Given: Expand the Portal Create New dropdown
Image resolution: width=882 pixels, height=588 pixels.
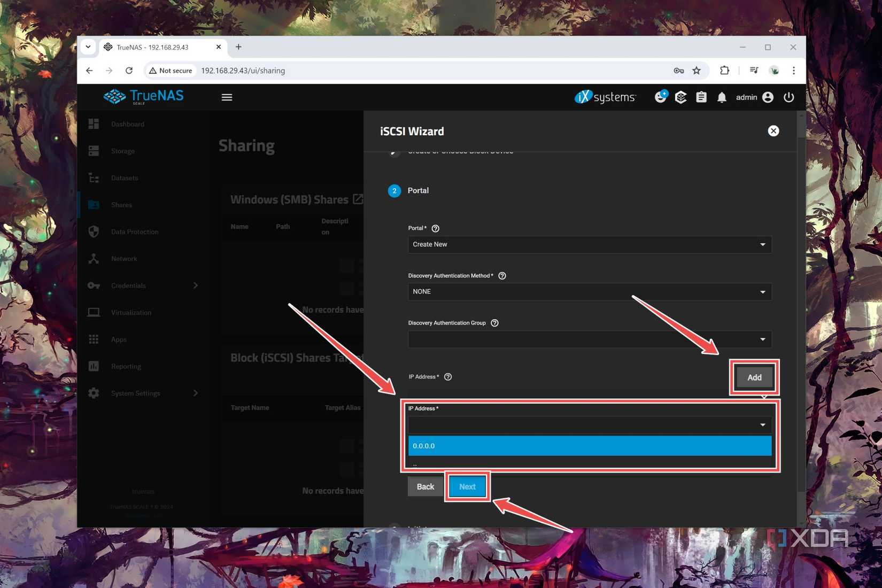Looking at the screenshot, I should (590, 244).
